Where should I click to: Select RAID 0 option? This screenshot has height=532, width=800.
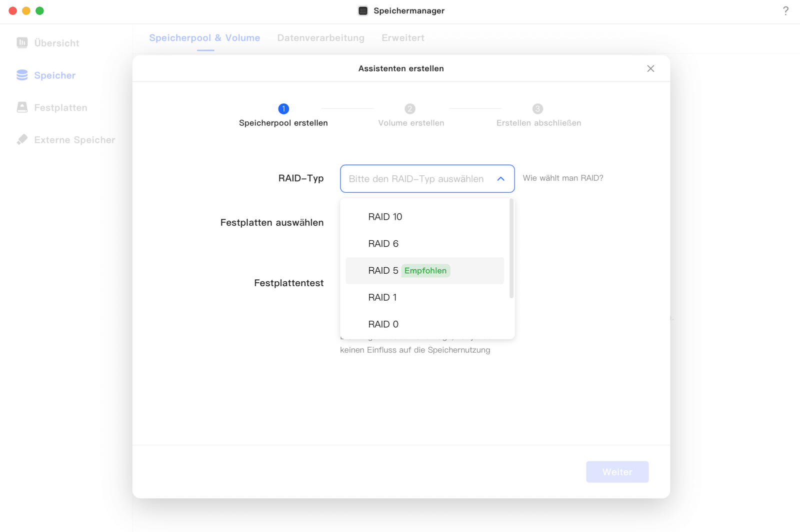point(383,324)
